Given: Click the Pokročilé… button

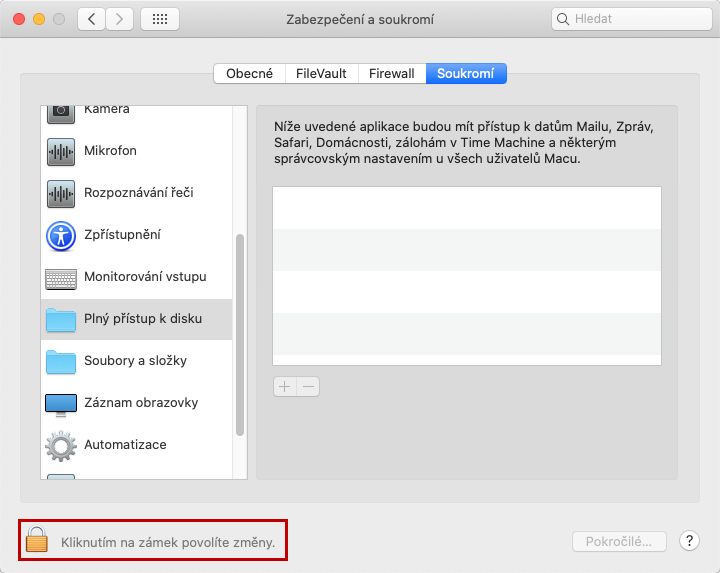Looking at the screenshot, I should 619,541.
